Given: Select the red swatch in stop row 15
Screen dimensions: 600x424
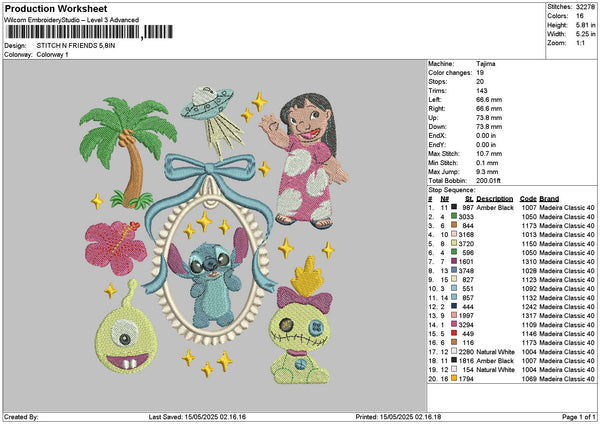Looking at the screenshot, I should tap(454, 333).
